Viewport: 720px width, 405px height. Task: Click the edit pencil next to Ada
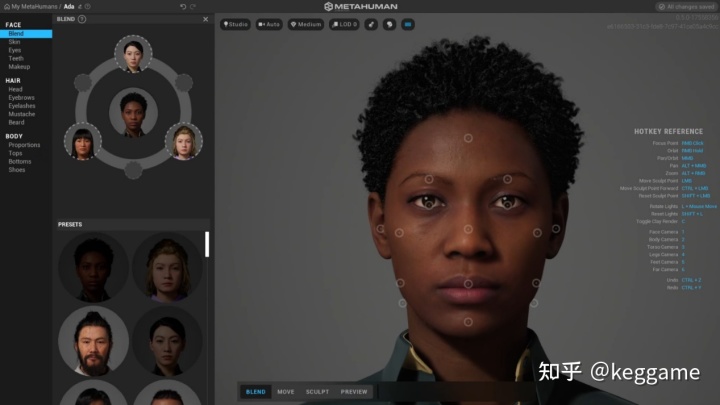pos(79,6)
